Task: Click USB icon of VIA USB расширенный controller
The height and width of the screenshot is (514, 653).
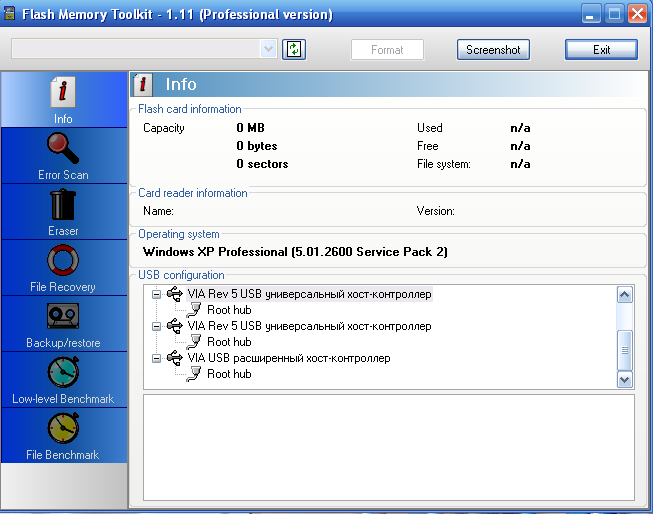Action: (175, 358)
